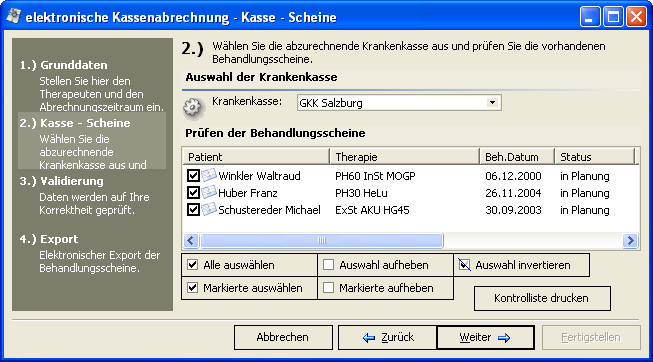Viewport: 653px width, 362px height.
Task: Proceed with the Weiter button
Action: click(485, 337)
